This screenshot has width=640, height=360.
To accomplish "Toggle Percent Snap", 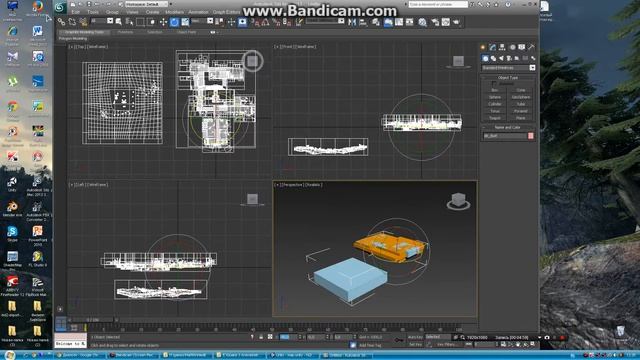I will point(276,22).
